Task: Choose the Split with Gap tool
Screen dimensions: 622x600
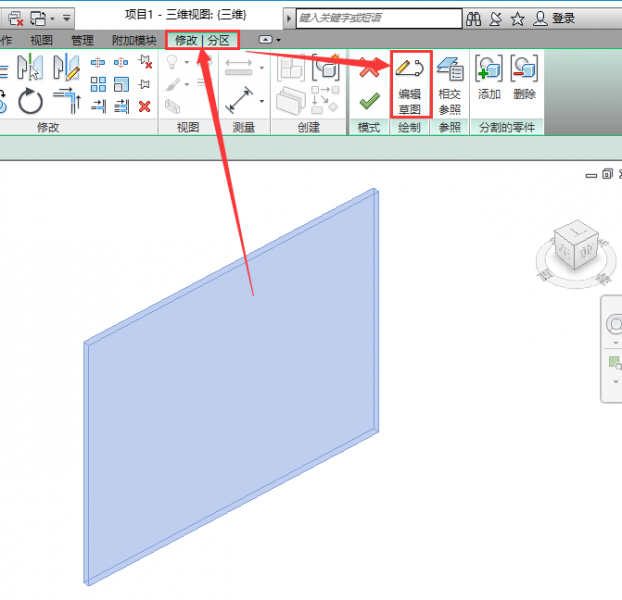Action: point(121,63)
